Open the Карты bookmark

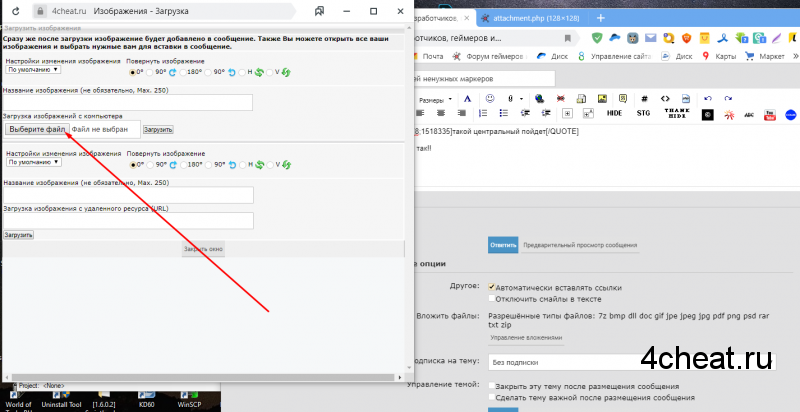pyautogui.click(x=719, y=56)
